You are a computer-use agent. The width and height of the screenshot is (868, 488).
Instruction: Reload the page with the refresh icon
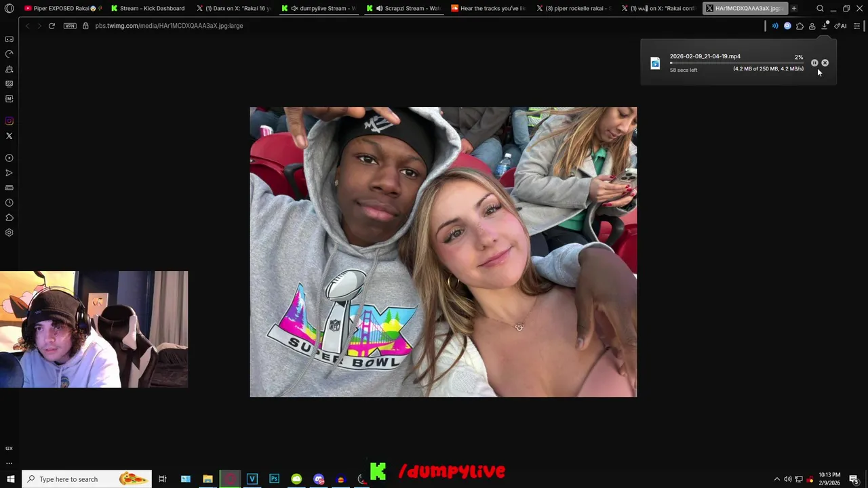[52, 26]
